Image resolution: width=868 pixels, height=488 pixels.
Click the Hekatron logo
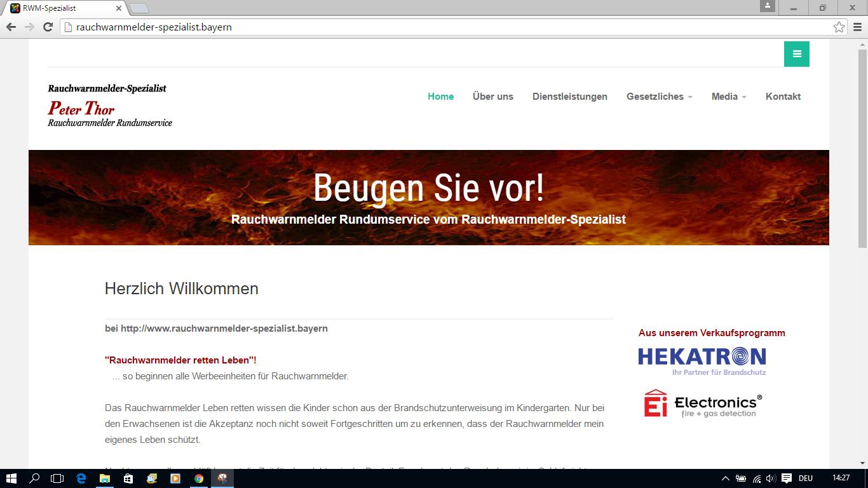(702, 360)
